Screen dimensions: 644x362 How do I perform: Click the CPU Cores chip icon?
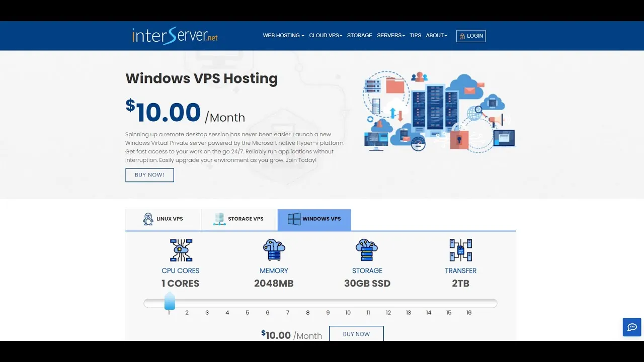pyautogui.click(x=181, y=250)
